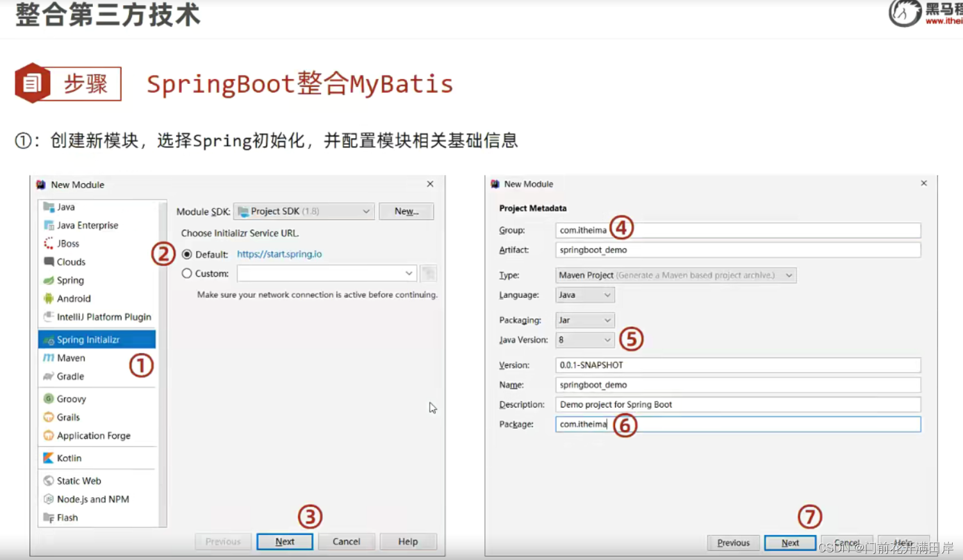Select Java module type icon
963x560 pixels.
[49, 207]
